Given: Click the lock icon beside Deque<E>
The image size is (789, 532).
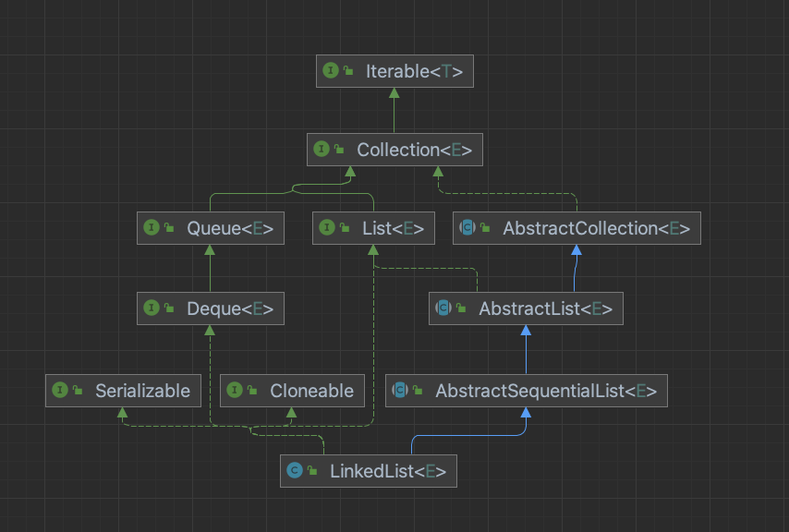Looking at the screenshot, I should 169,308.
